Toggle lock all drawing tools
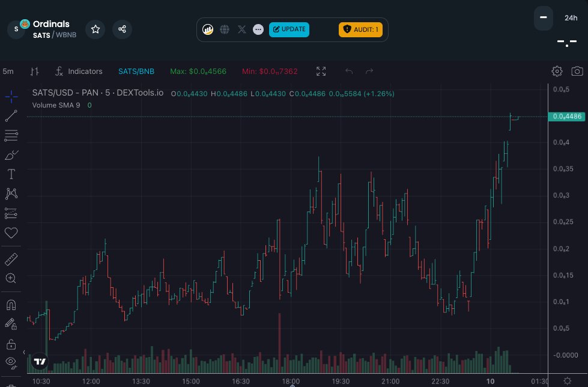The height and width of the screenshot is (387, 588). click(11, 344)
